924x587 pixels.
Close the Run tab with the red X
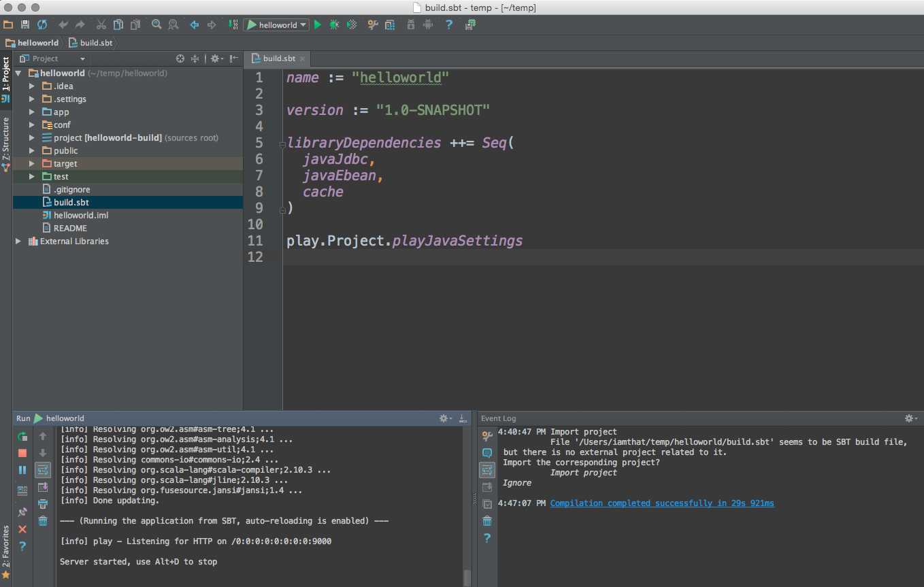click(22, 529)
